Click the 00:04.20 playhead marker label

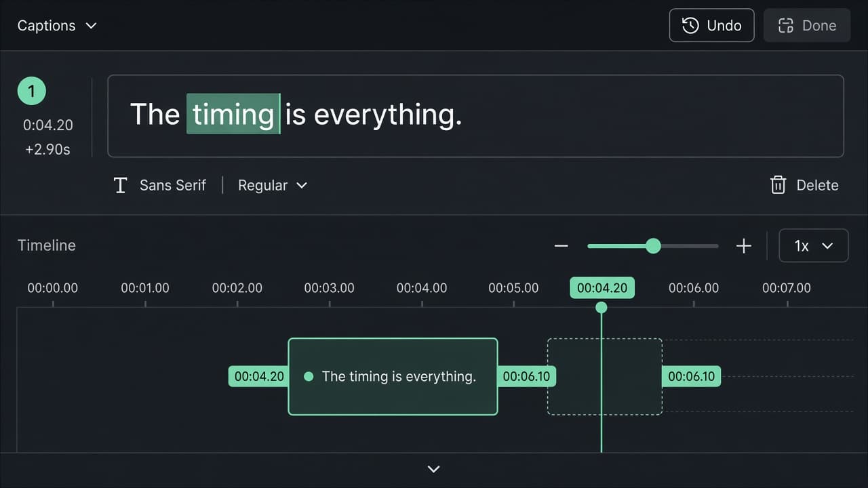[x=602, y=287]
